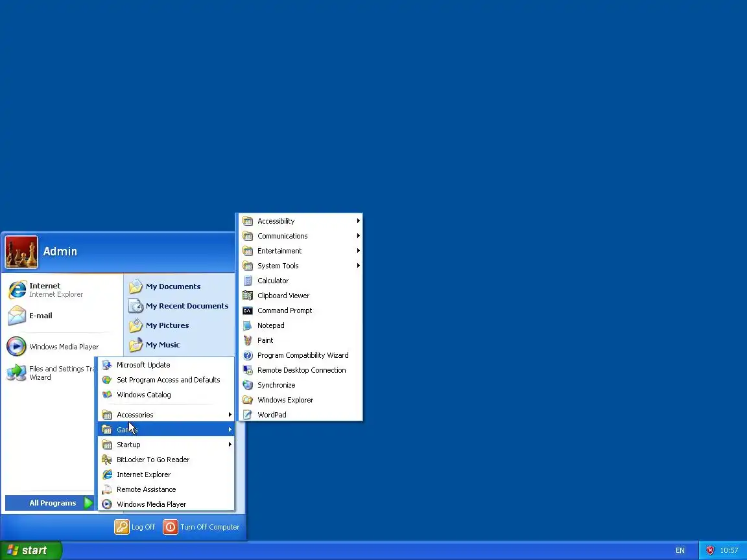747x560 pixels.
Task: Expand the Communications submenu arrow
Action: tap(358, 236)
